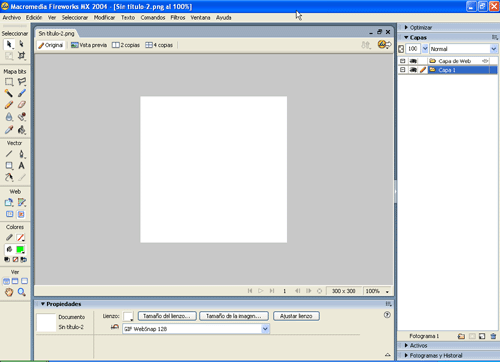Open the stroke color swatch
500x362 pixels.
(20, 238)
